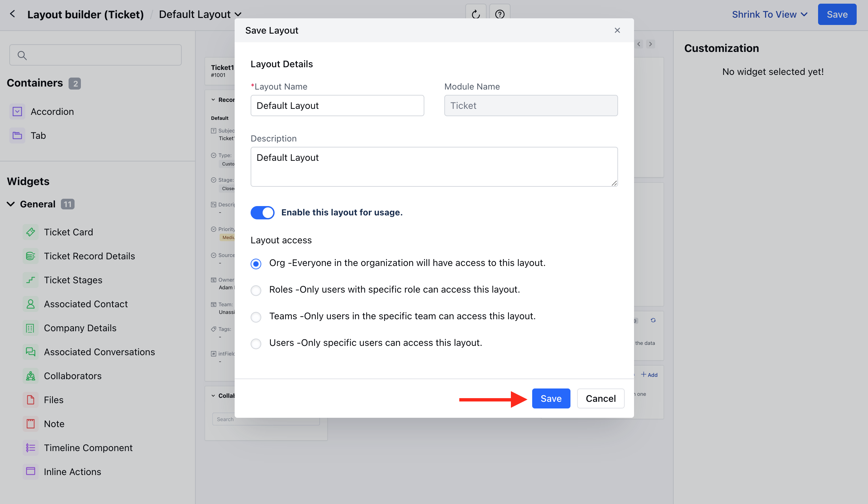Viewport: 868px width, 504px height.
Task: Click the Cancel button in the dialog
Action: pyautogui.click(x=600, y=398)
